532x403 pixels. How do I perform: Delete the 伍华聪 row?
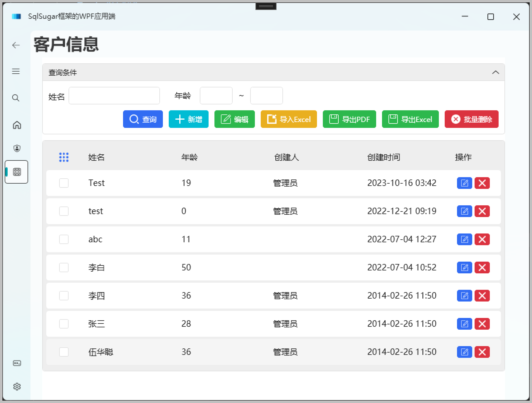[482, 352]
